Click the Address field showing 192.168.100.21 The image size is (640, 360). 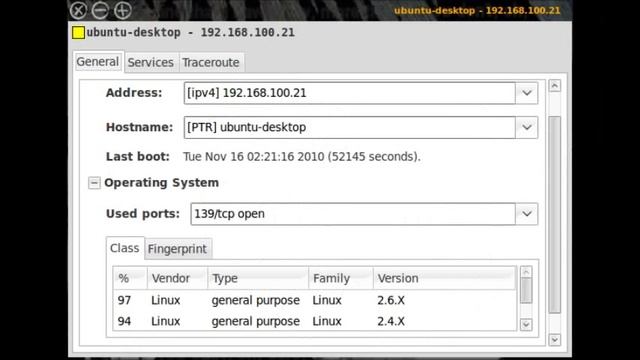(x=349, y=93)
